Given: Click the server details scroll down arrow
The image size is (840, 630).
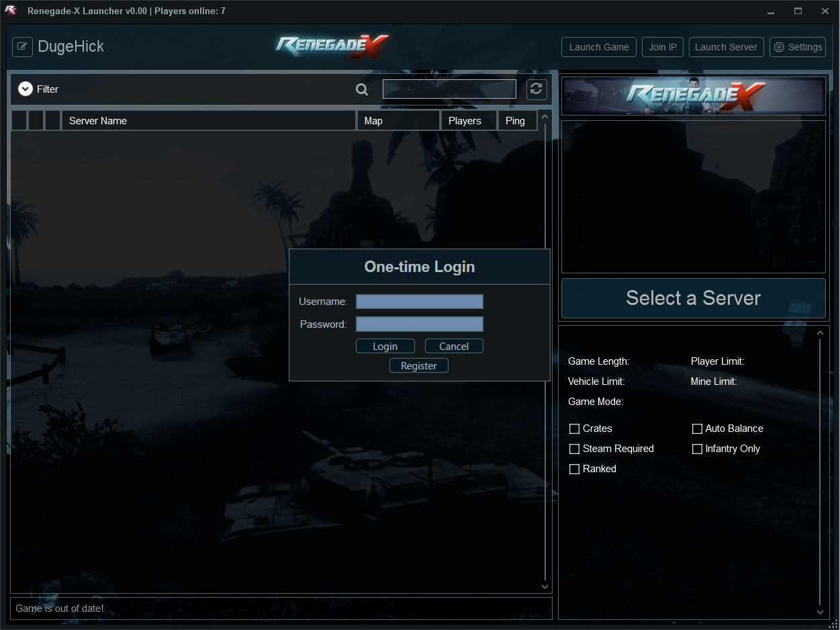Looking at the screenshot, I should point(820,612).
